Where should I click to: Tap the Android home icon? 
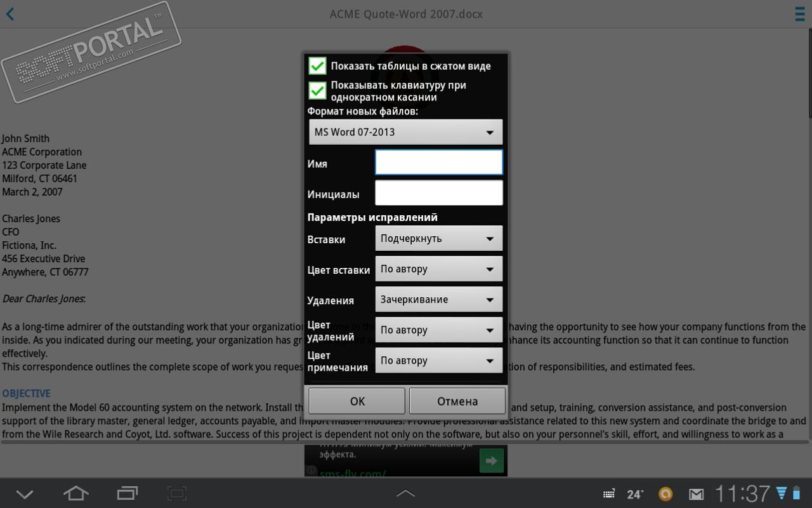[x=75, y=493]
